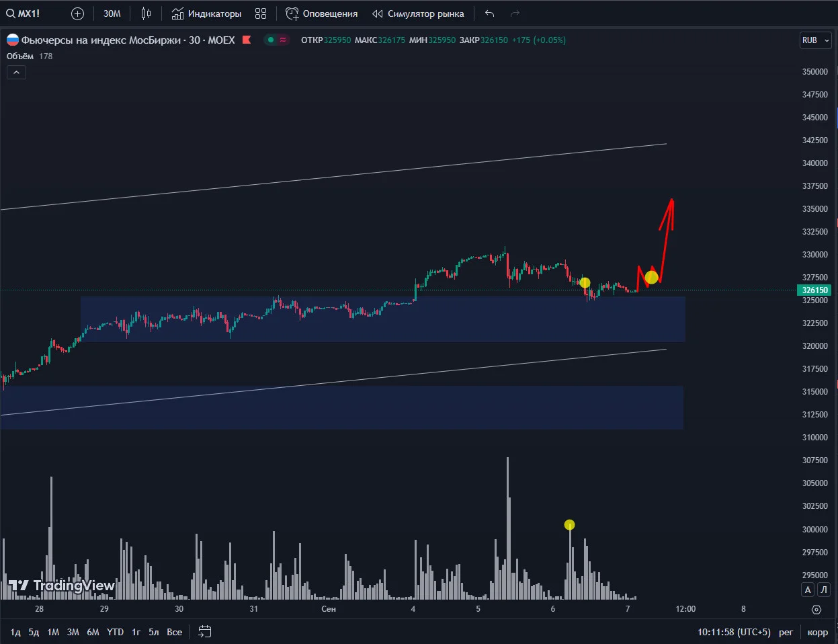The width and height of the screenshot is (838, 644).
Task: Open chart settings gear icon
Action: [x=816, y=609]
